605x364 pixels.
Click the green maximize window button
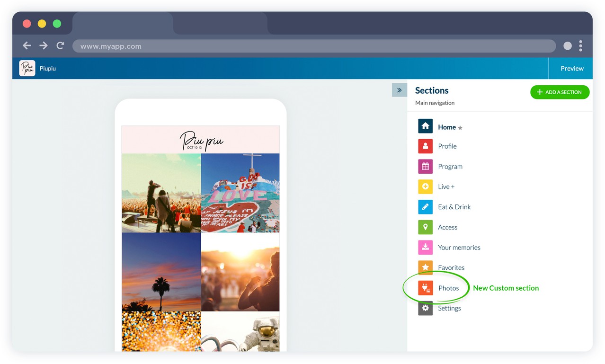(x=57, y=24)
